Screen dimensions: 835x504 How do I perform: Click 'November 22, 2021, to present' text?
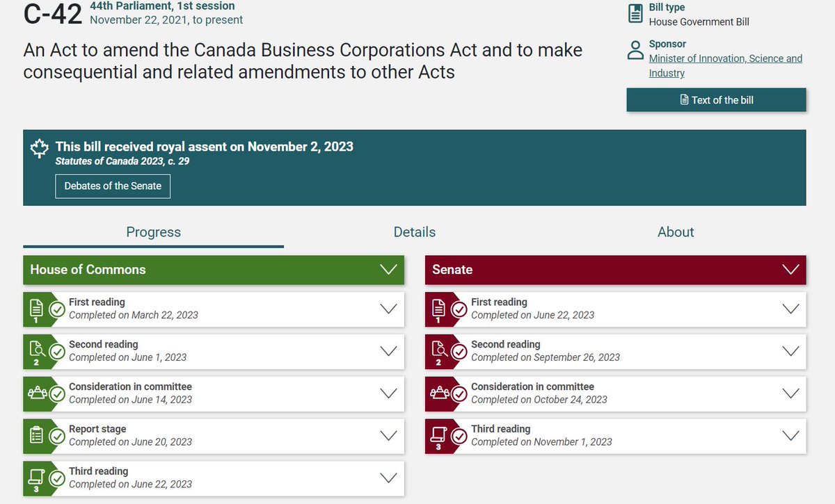pyautogui.click(x=166, y=20)
